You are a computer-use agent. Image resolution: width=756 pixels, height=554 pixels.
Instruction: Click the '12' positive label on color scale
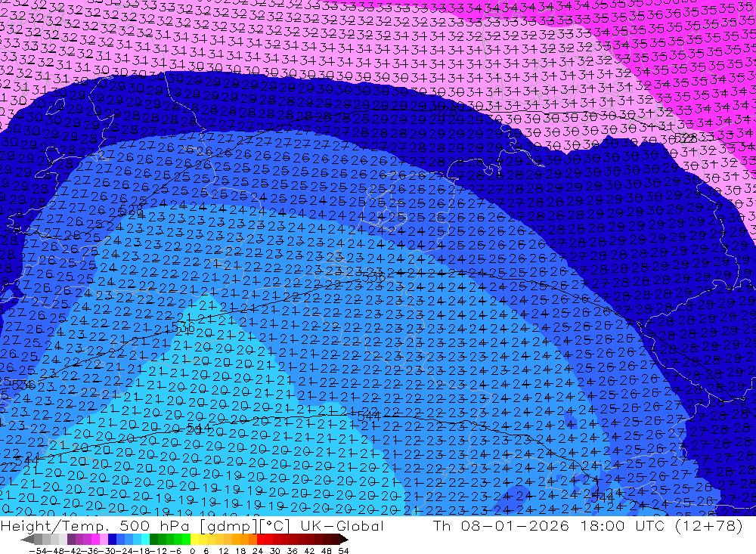223,551
